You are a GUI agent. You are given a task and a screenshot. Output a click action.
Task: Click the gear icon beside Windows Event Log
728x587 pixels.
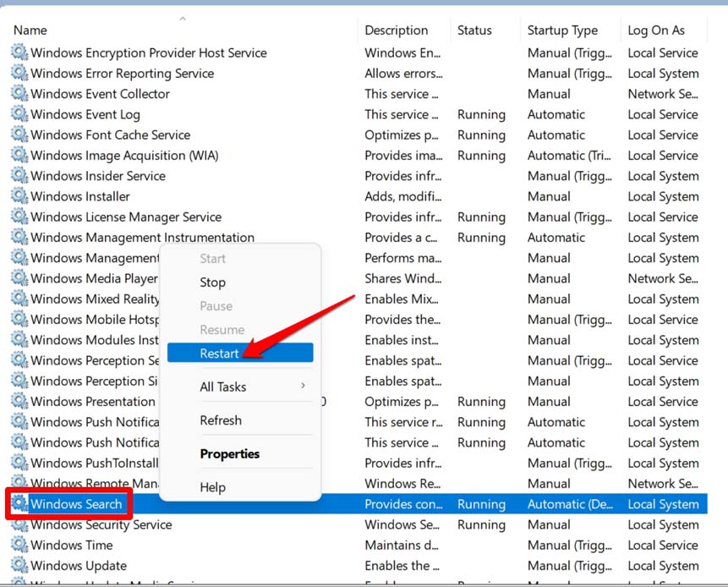[x=19, y=114]
